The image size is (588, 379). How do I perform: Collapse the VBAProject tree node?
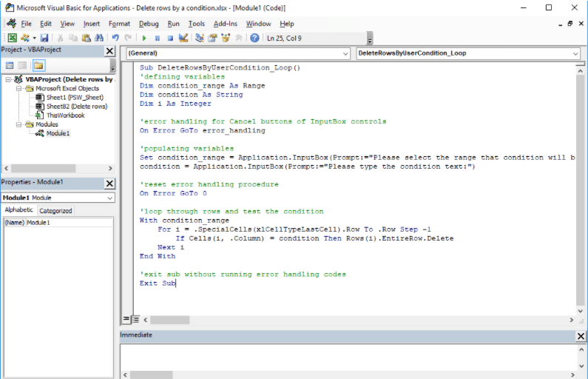pyautogui.click(x=8, y=79)
